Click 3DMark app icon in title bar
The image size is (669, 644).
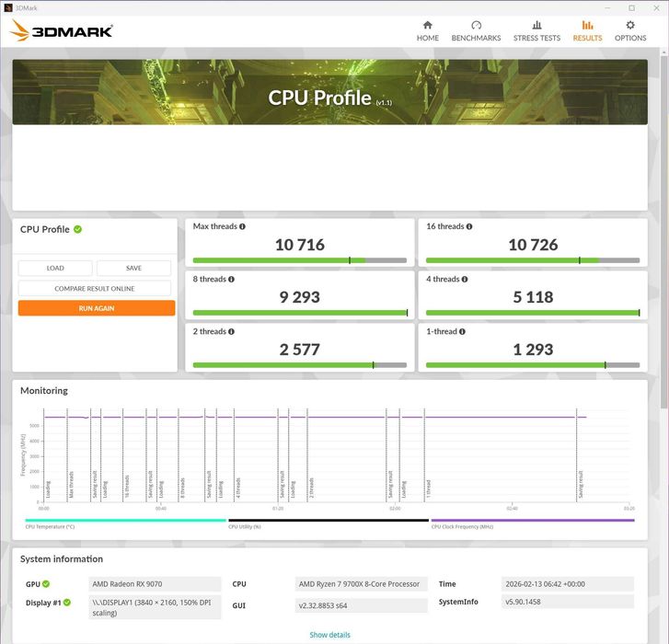tap(7, 7)
